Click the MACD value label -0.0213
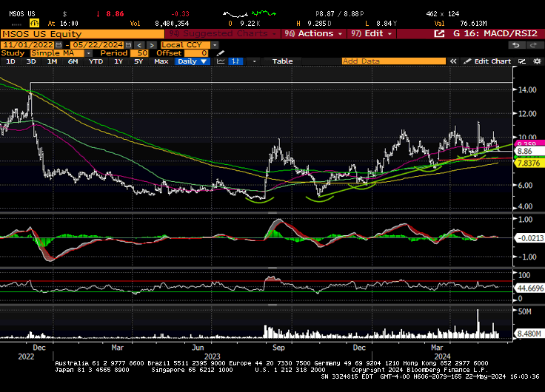This screenshot has height=392, width=545. (529, 238)
